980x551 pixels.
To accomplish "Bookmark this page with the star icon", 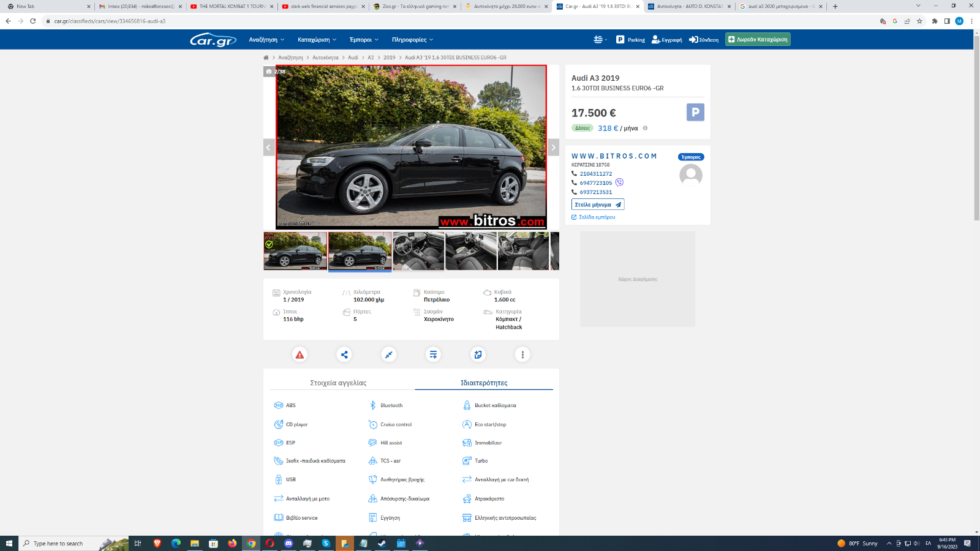I will pyautogui.click(x=919, y=21).
